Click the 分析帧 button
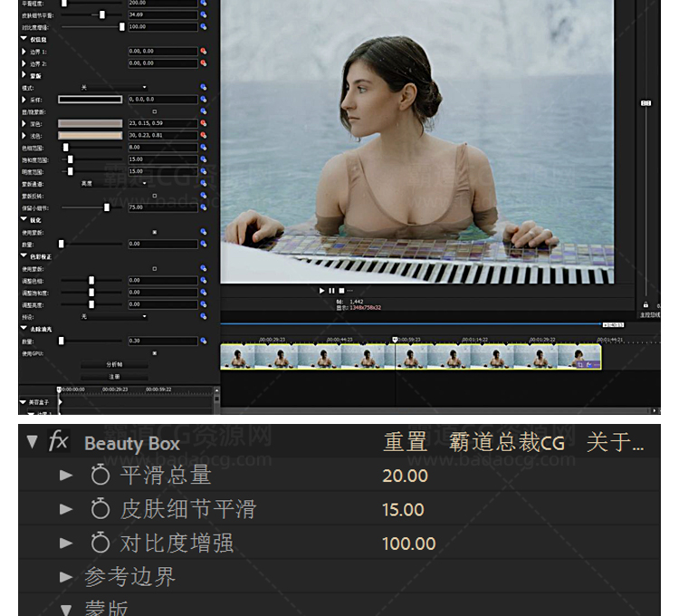This screenshot has width=679, height=616. click(x=114, y=365)
